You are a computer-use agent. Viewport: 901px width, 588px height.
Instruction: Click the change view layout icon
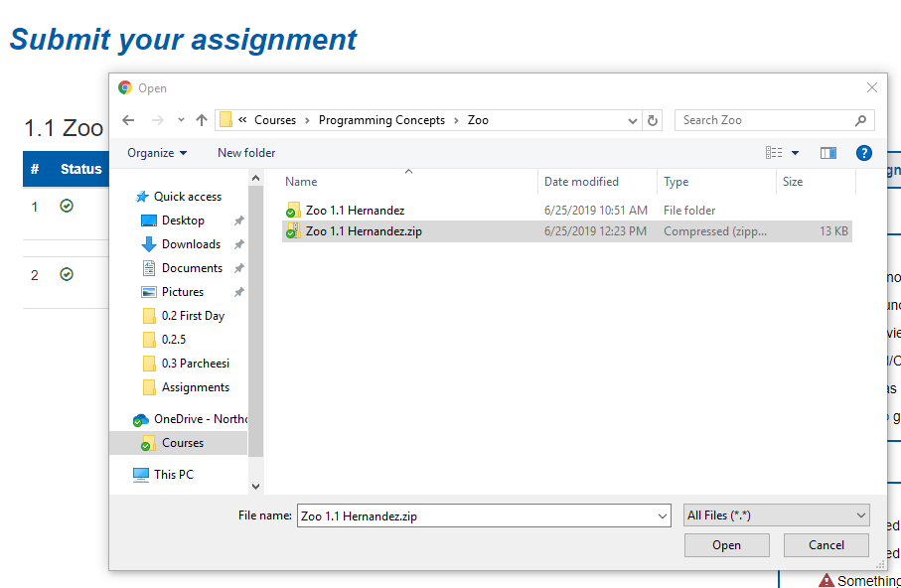click(x=775, y=153)
